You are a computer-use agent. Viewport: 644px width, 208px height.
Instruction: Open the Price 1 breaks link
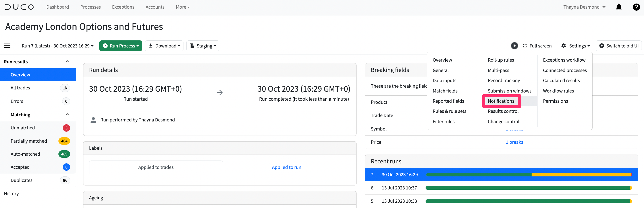click(514, 142)
